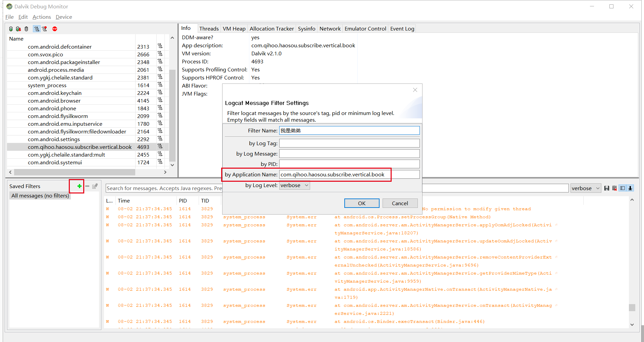Toggle the Scroll Lock down-arrow button
644x342 pixels.
click(631, 188)
